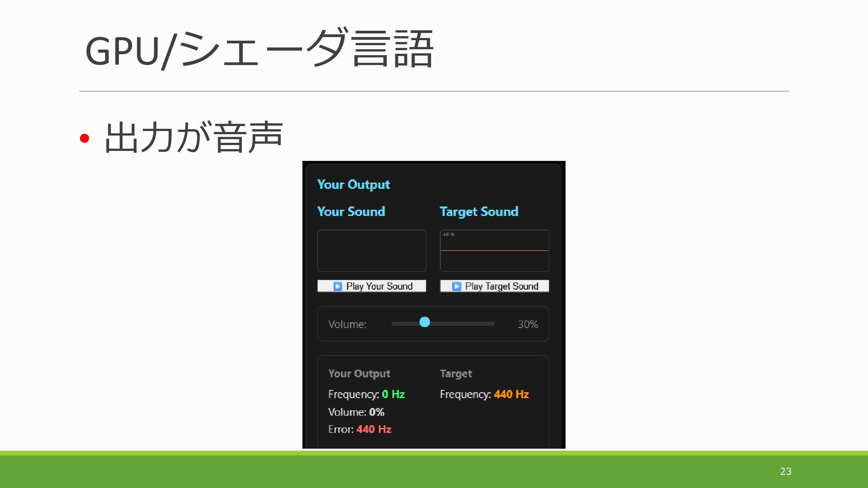Click the Target Sound waveform display
Screen dimensions: 868x488
pyautogui.click(x=494, y=260)
